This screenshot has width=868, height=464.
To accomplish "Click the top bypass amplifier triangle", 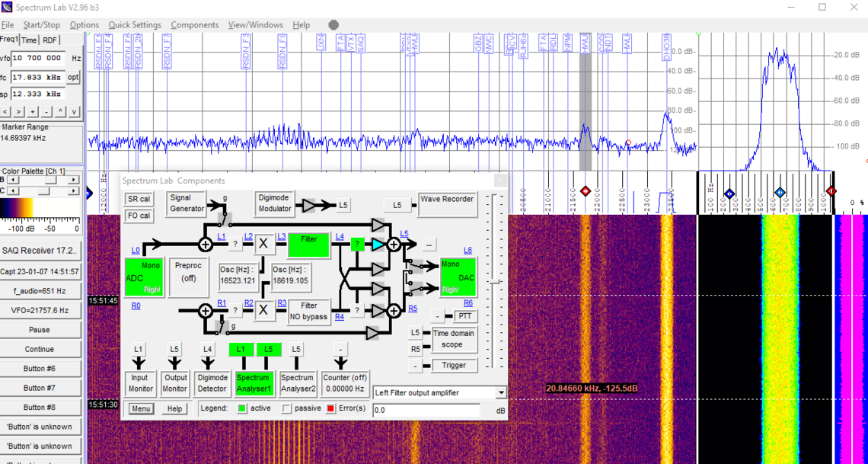I will (x=378, y=224).
